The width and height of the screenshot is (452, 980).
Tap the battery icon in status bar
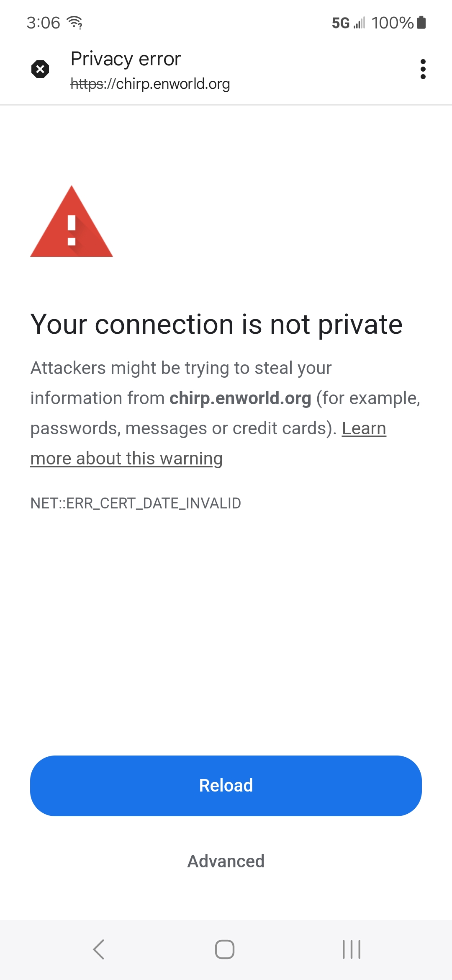[x=421, y=23]
